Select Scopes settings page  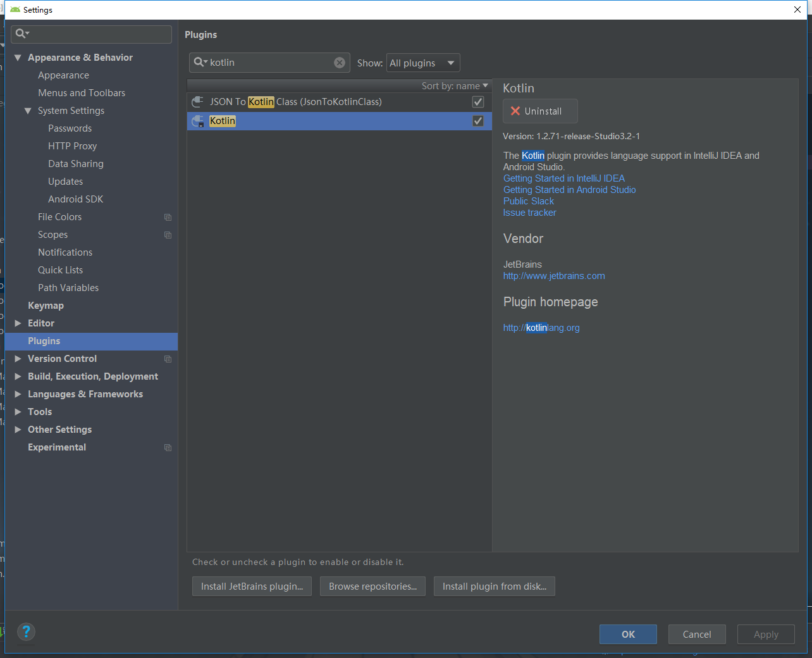(x=52, y=235)
